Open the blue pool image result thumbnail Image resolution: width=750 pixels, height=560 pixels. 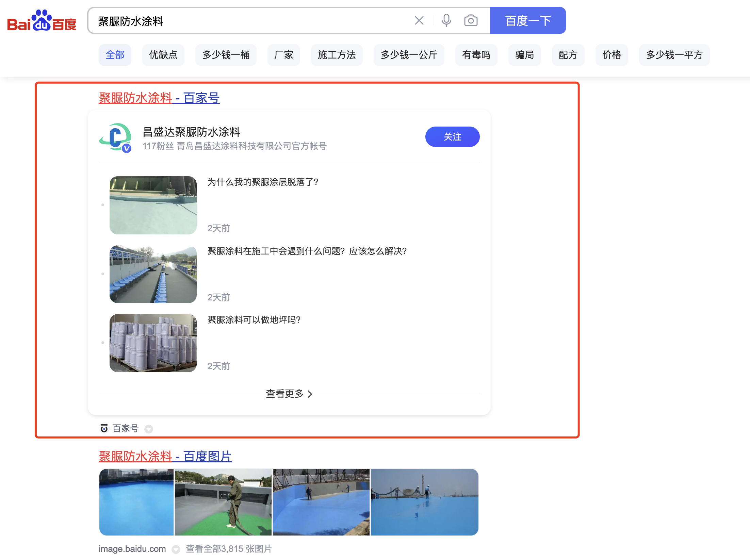click(x=136, y=502)
